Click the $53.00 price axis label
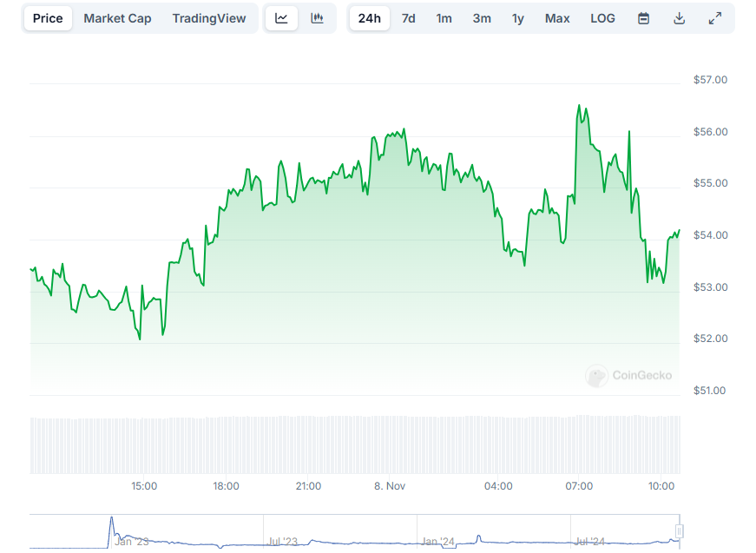This screenshot has height=553, width=756. [710, 287]
